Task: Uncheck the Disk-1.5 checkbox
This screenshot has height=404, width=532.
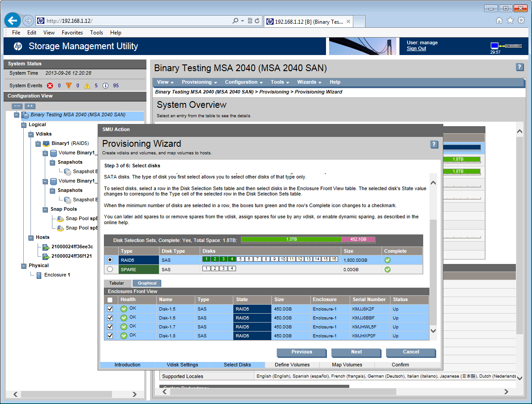Action: [x=109, y=309]
